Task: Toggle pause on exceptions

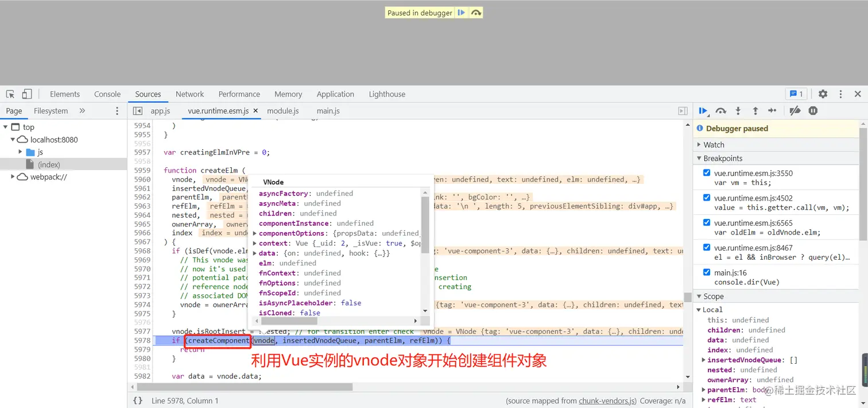Action: tap(813, 111)
